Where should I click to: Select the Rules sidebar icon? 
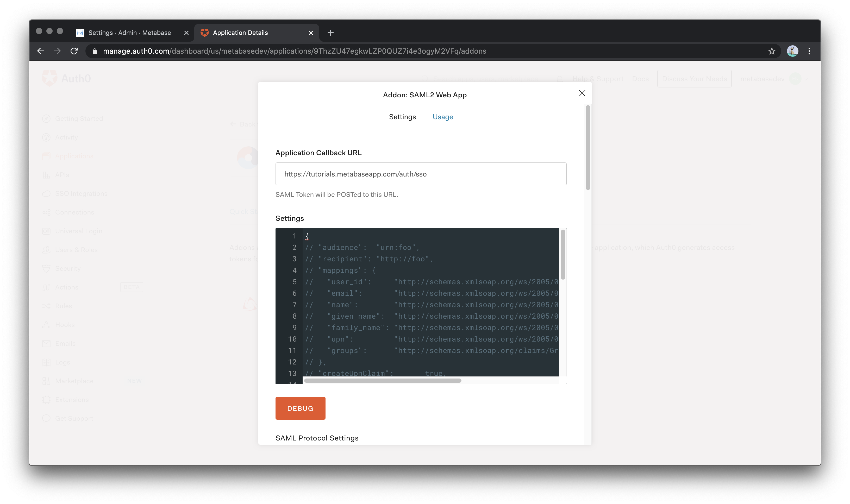click(x=64, y=306)
